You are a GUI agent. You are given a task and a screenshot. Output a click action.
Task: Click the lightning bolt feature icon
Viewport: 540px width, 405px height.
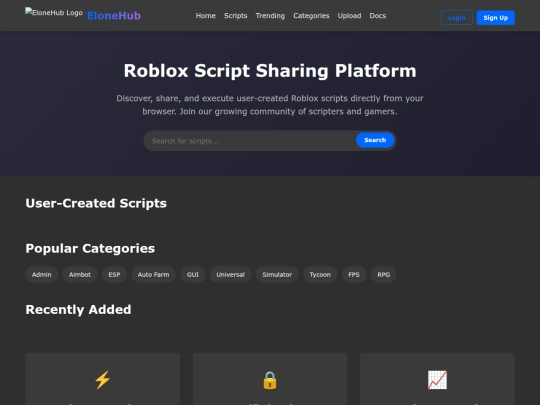tap(102, 380)
